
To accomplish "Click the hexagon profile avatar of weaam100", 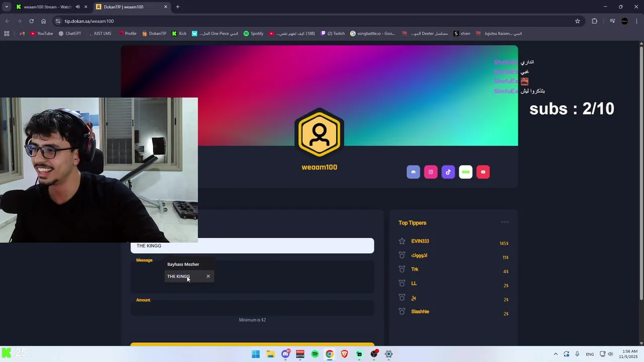I will (x=319, y=134).
